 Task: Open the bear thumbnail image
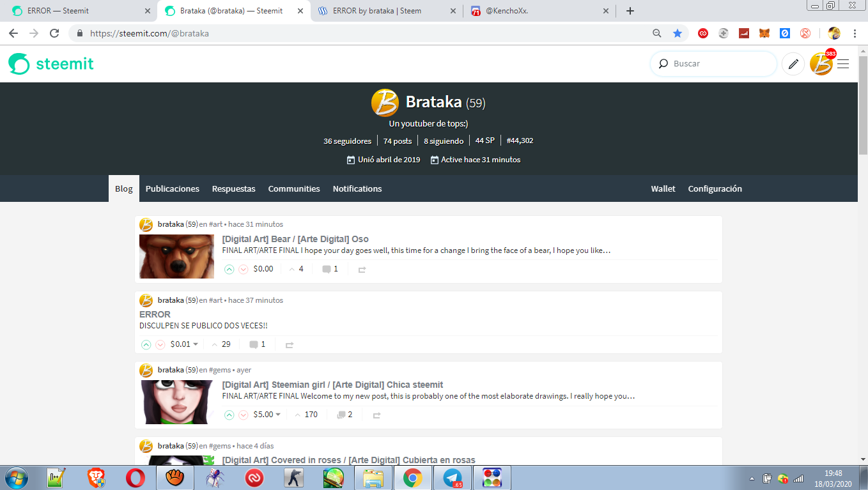point(176,256)
